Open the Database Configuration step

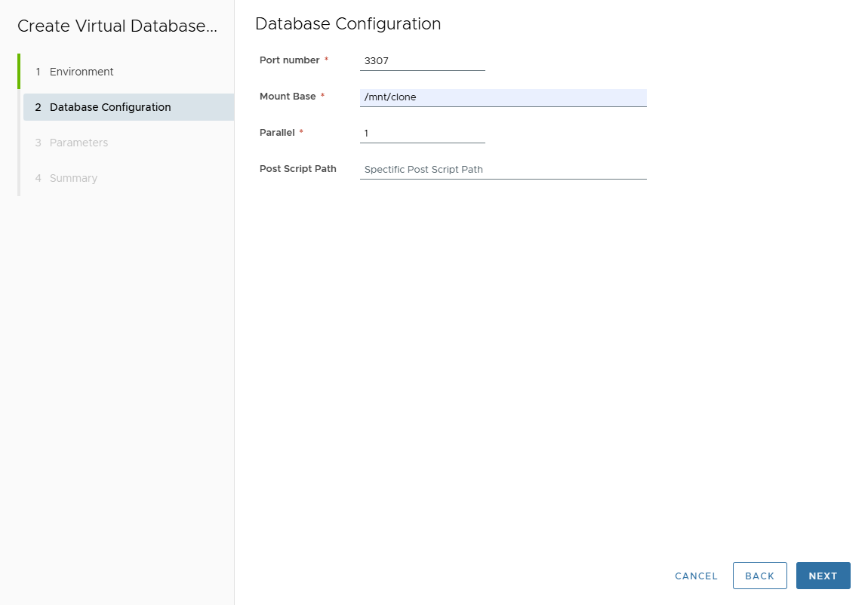110,107
